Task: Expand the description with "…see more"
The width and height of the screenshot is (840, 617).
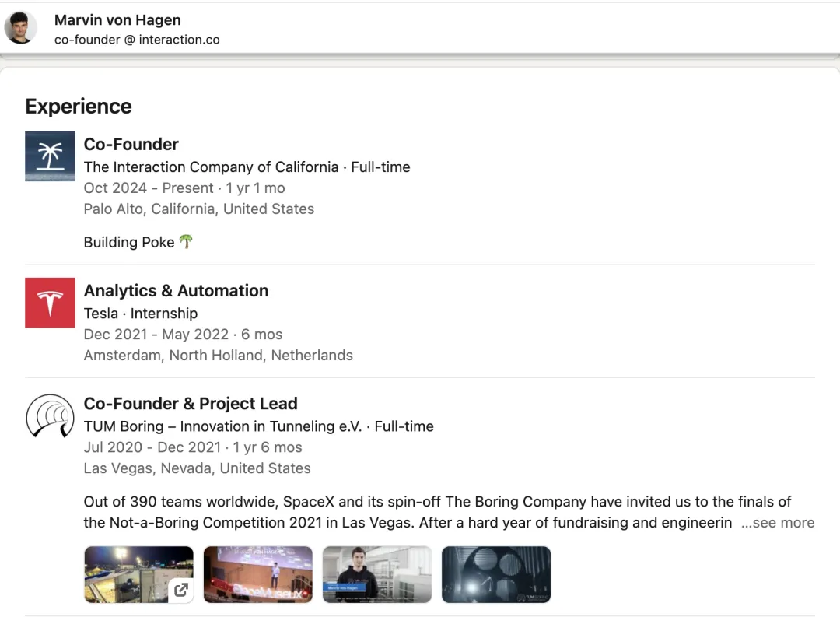Action: coord(777,523)
